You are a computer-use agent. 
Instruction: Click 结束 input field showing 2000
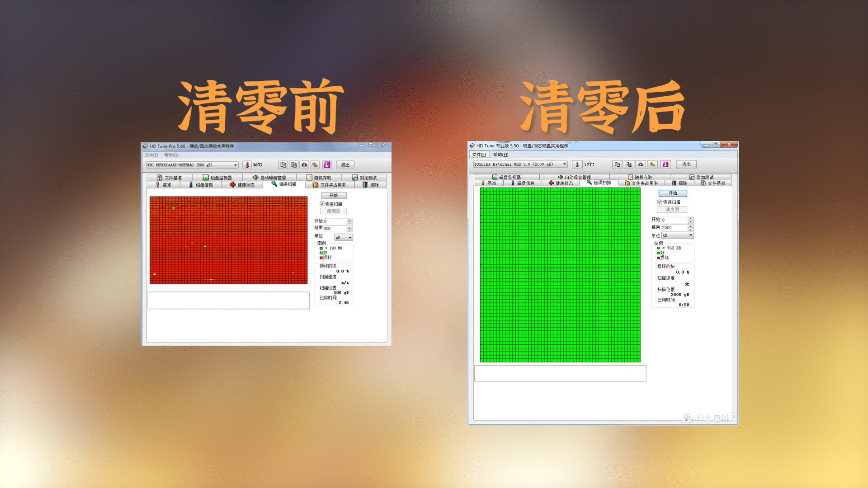pos(674,228)
